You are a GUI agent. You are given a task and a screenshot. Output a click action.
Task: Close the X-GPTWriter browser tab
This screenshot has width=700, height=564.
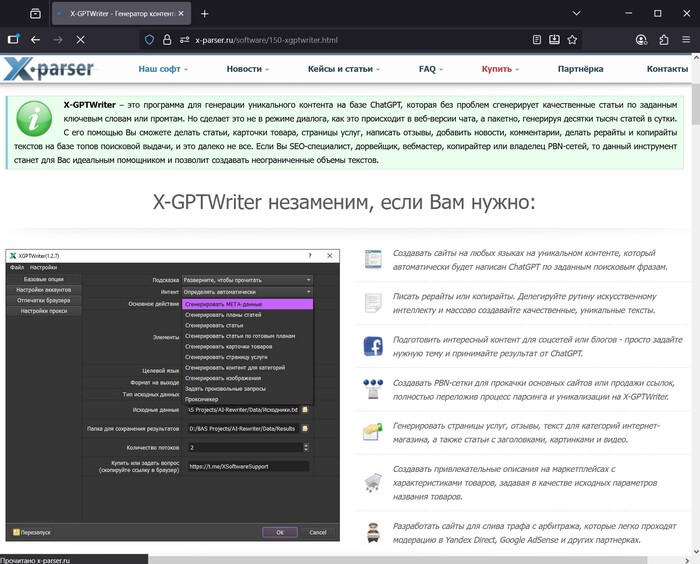[181, 13]
